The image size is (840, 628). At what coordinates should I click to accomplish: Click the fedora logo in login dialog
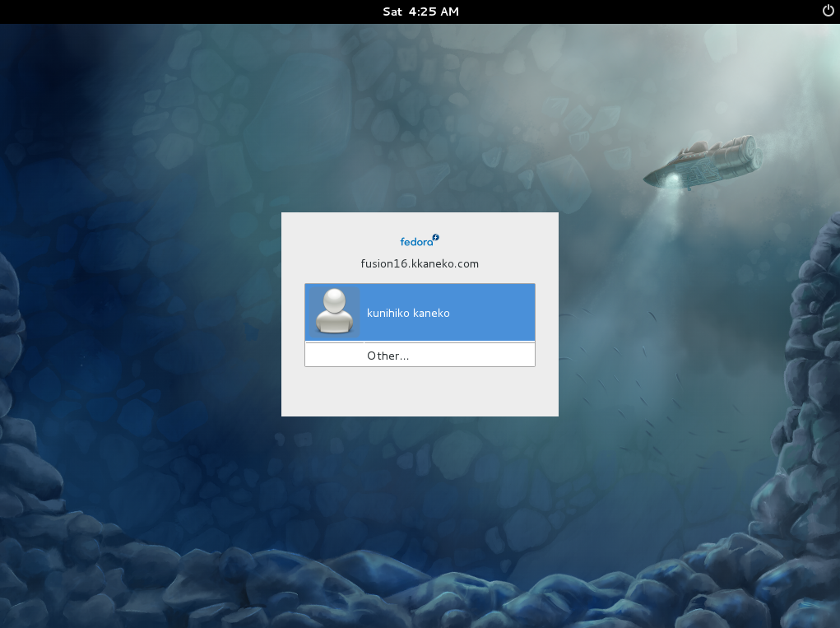click(420, 240)
